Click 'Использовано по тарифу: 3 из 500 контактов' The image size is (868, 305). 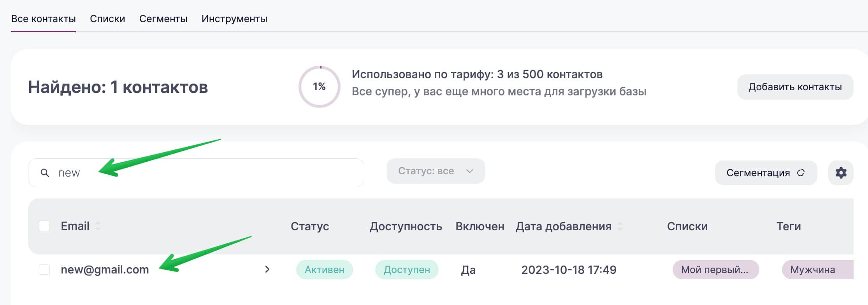477,74
